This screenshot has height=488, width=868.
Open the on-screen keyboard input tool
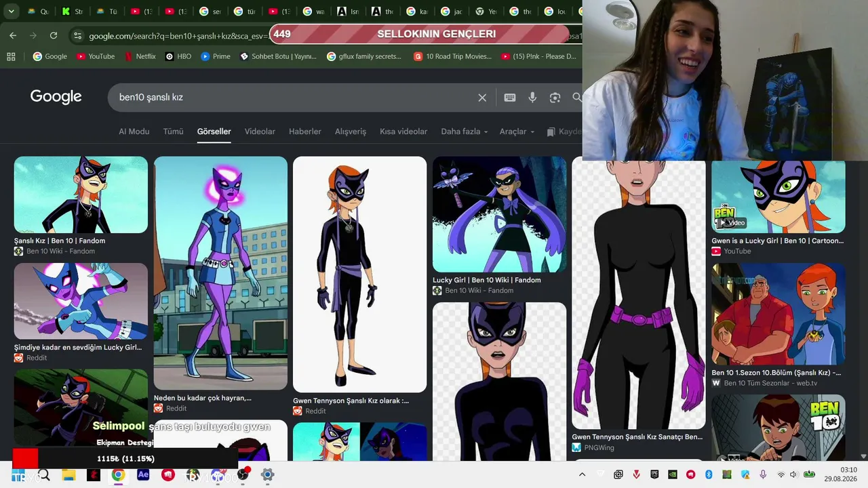[510, 98]
